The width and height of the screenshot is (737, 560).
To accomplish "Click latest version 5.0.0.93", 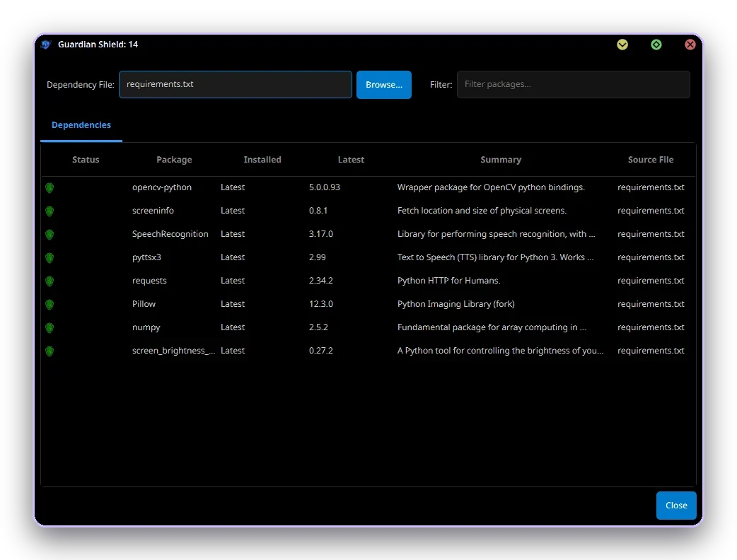I will (325, 187).
